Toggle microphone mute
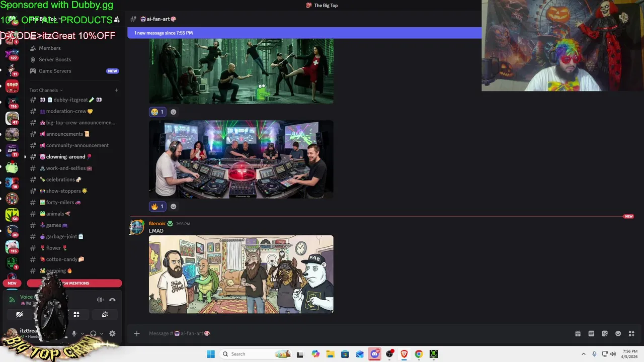The height and width of the screenshot is (362, 644). [74, 333]
